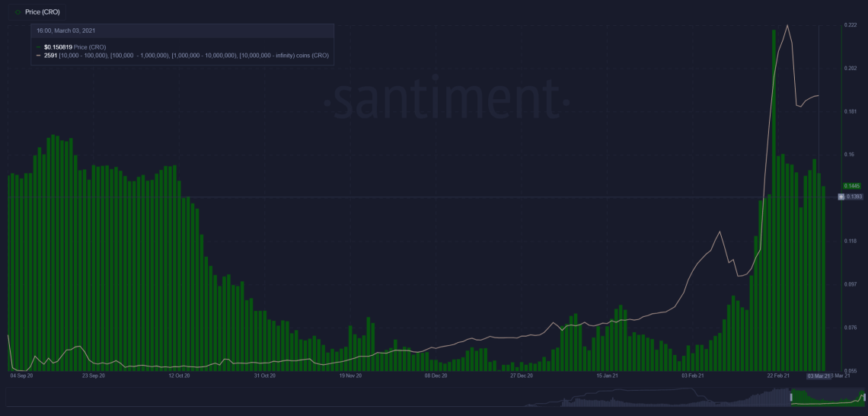Click the 22 Feb 21 axis date
The height and width of the screenshot is (416, 868).
(779, 376)
